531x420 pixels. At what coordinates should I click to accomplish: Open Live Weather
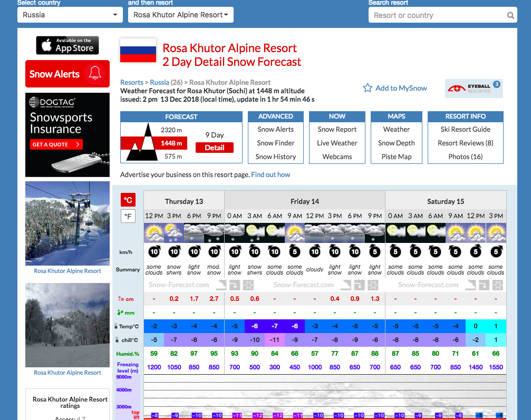pos(337,143)
